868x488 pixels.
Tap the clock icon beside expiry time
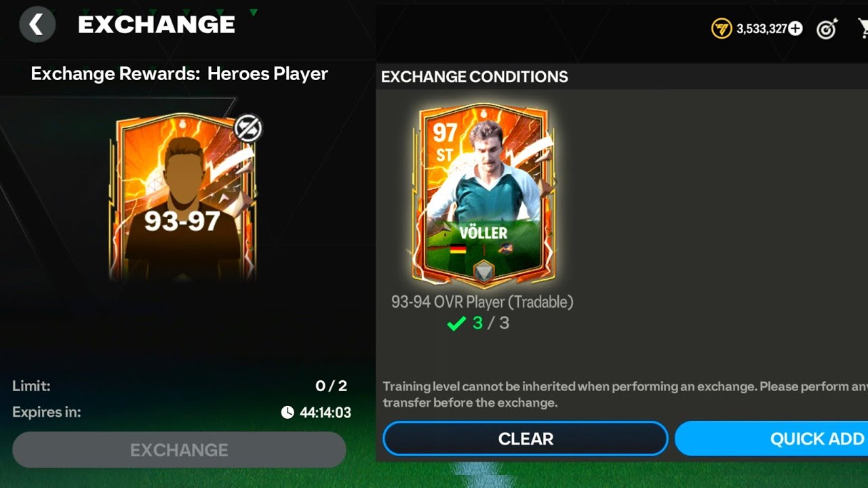point(288,412)
